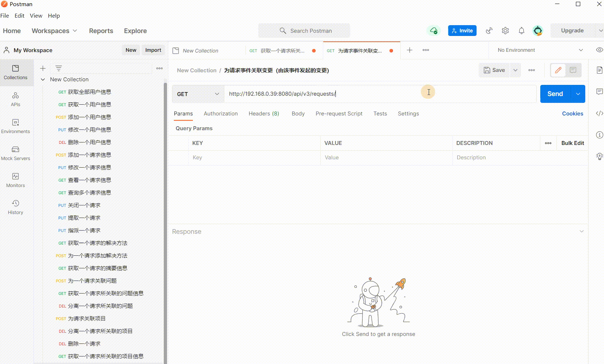This screenshot has height=364, width=604.
Task: Open the code snippet icon
Action: [x=599, y=113]
